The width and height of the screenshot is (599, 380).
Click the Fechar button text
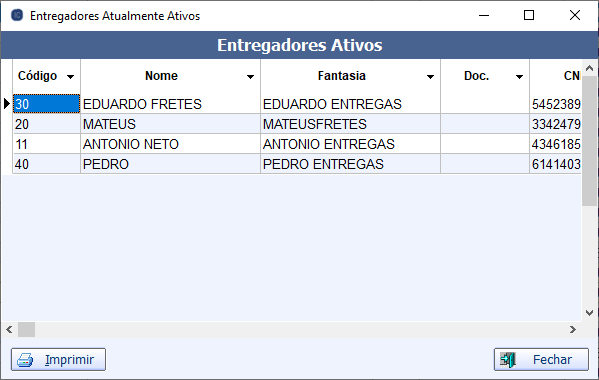[x=552, y=360]
